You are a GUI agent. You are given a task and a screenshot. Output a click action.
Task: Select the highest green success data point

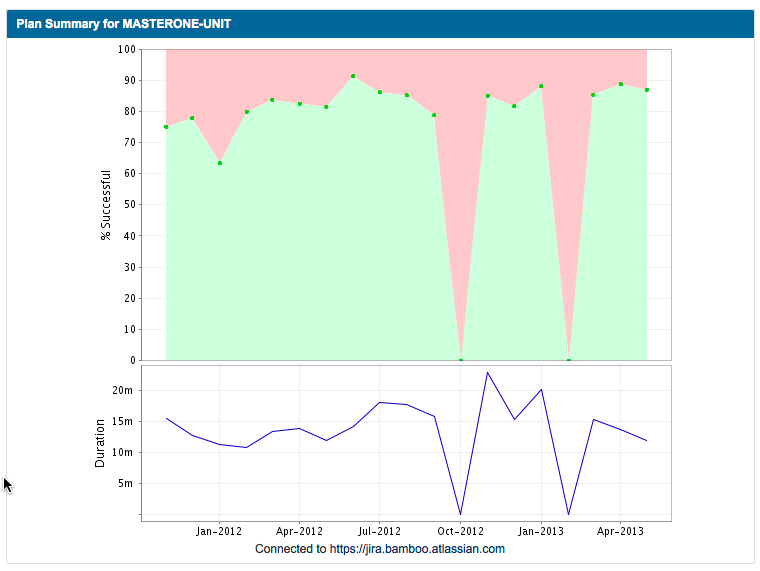[x=353, y=76]
